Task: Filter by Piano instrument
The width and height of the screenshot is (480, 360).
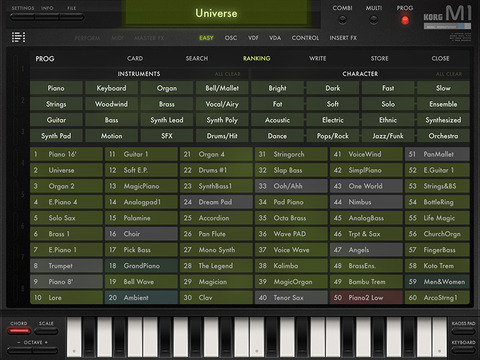Action: coord(56,88)
